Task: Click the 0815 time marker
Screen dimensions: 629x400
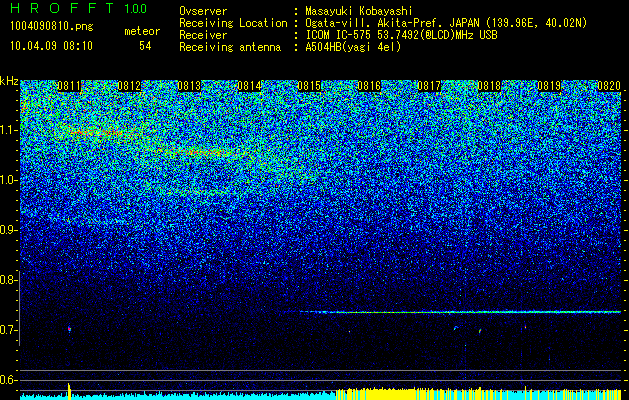Action: [309, 86]
